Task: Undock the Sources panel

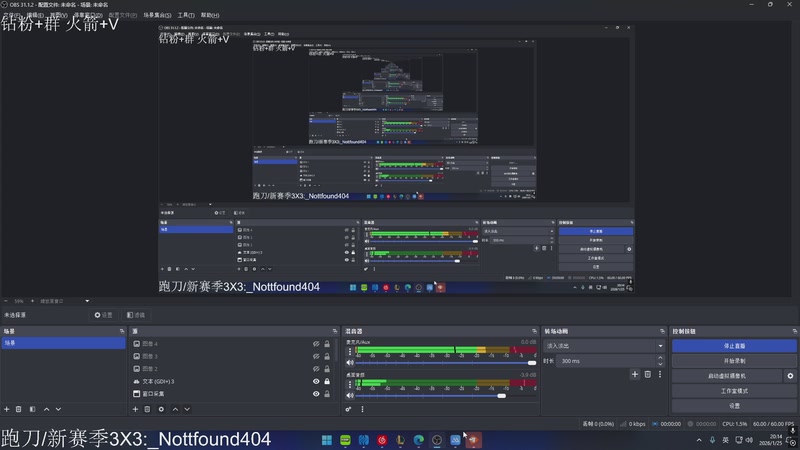Action: click(335, 331)
